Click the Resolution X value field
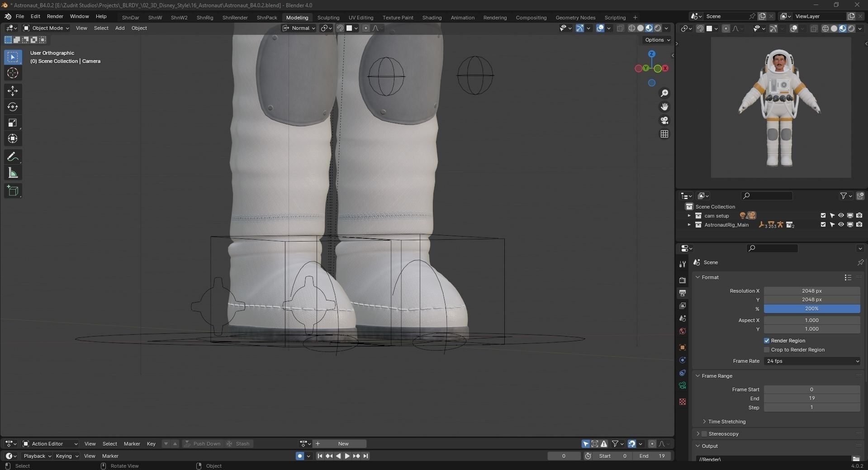Viewport: 868px width, 470px height. point(812,291)
